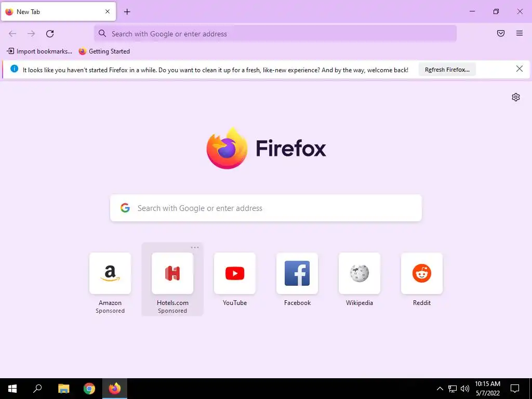Open Windows taskbar search
Screen dimensions: 532x399
click(x=37, y=389)
